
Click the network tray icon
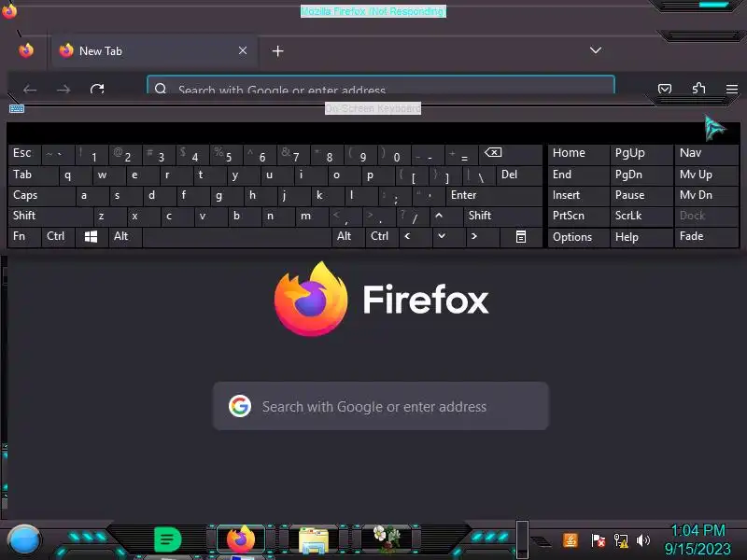(x=621, y=540)
